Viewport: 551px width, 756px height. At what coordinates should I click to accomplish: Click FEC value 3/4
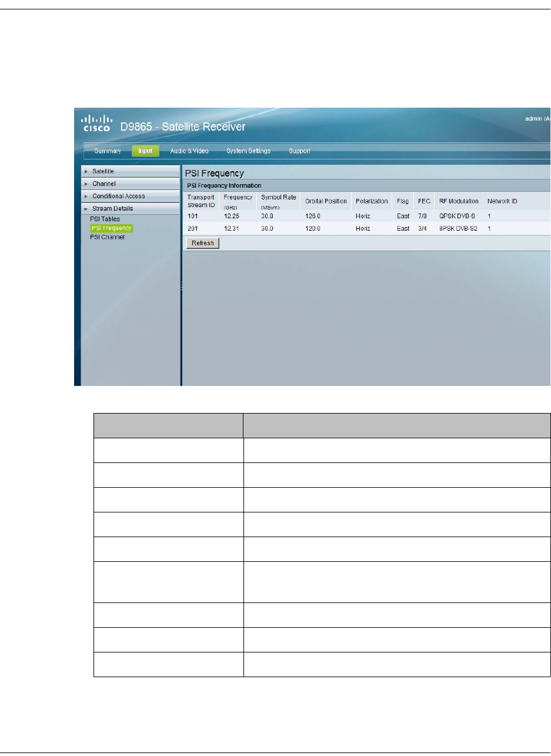(x=422, y=228)
